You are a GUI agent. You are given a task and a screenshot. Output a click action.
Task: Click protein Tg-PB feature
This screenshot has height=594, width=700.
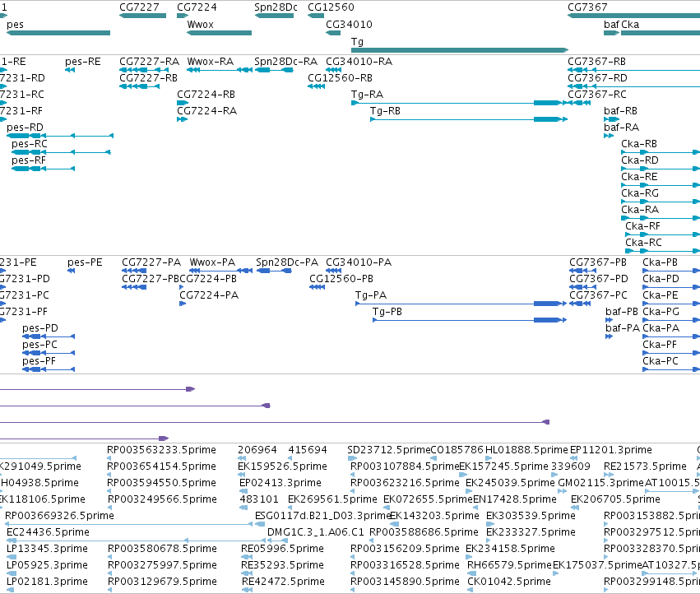tap(470, 320)
